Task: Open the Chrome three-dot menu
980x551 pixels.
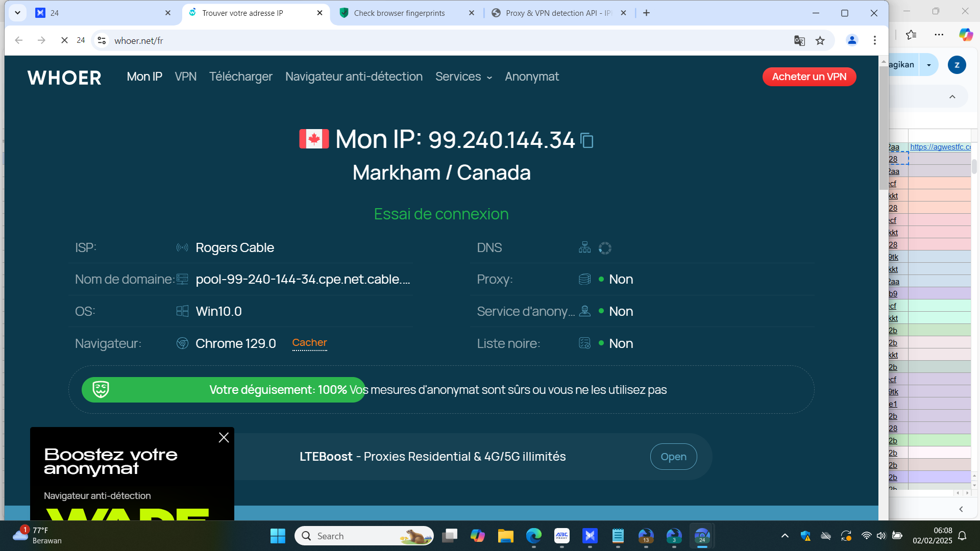Action: pyautogui.click(x=875, y=40)
